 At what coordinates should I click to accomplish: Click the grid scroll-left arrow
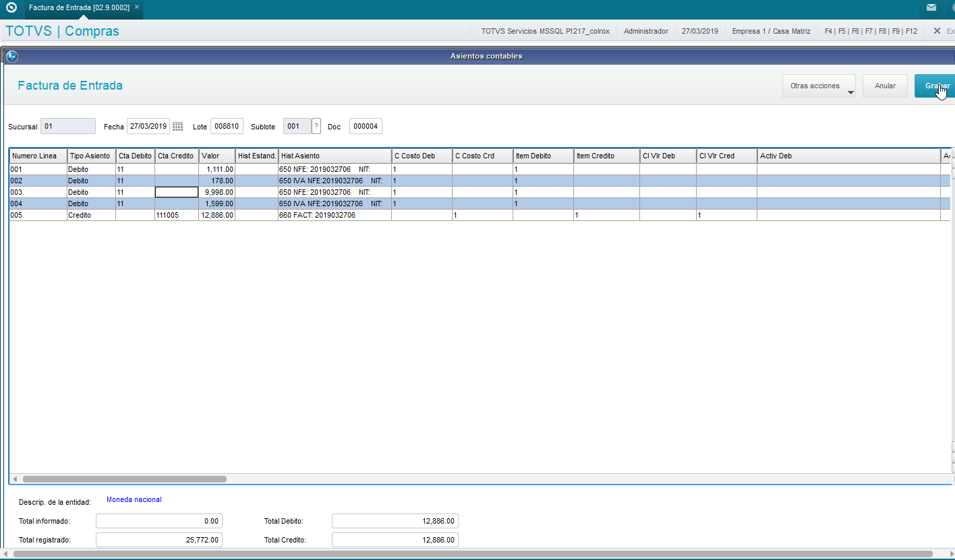coord(15,479)
